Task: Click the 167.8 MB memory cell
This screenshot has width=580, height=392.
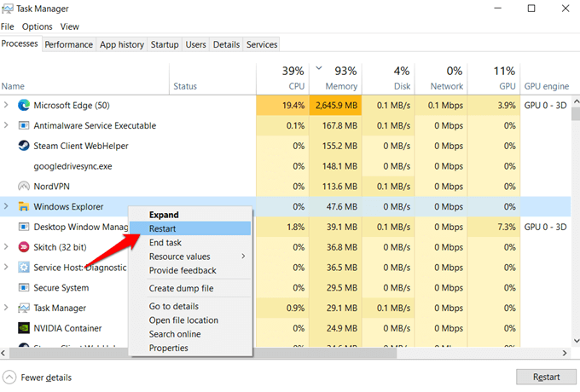Action: coord(335,125)
